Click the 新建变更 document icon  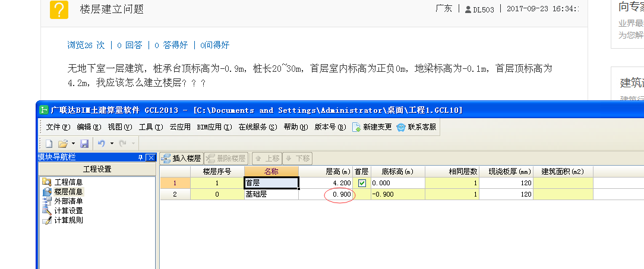(356, 127)
